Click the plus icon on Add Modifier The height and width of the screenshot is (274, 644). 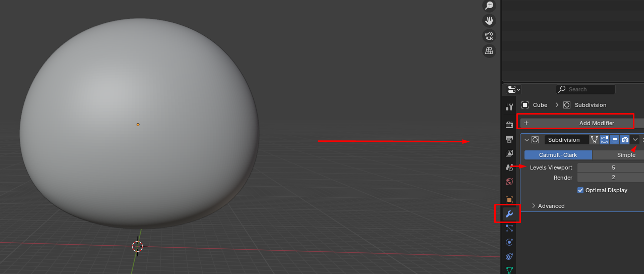tap(526, 123)
